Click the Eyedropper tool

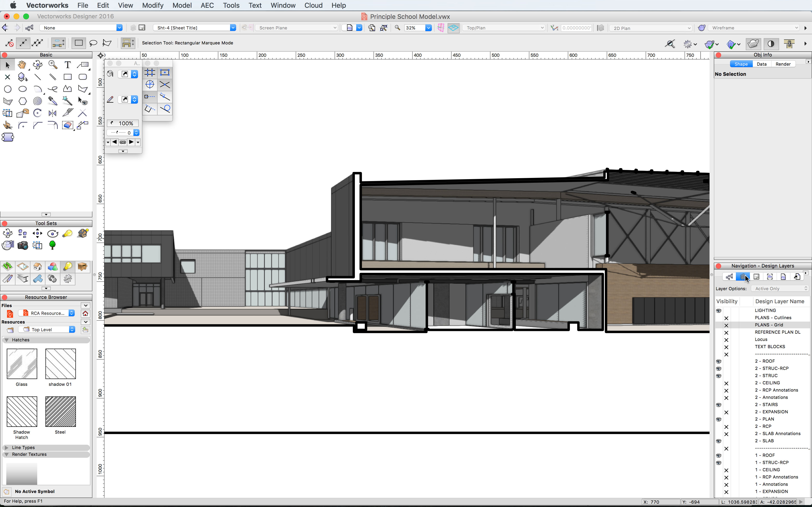pyautogui.click(x=52, y=101)
